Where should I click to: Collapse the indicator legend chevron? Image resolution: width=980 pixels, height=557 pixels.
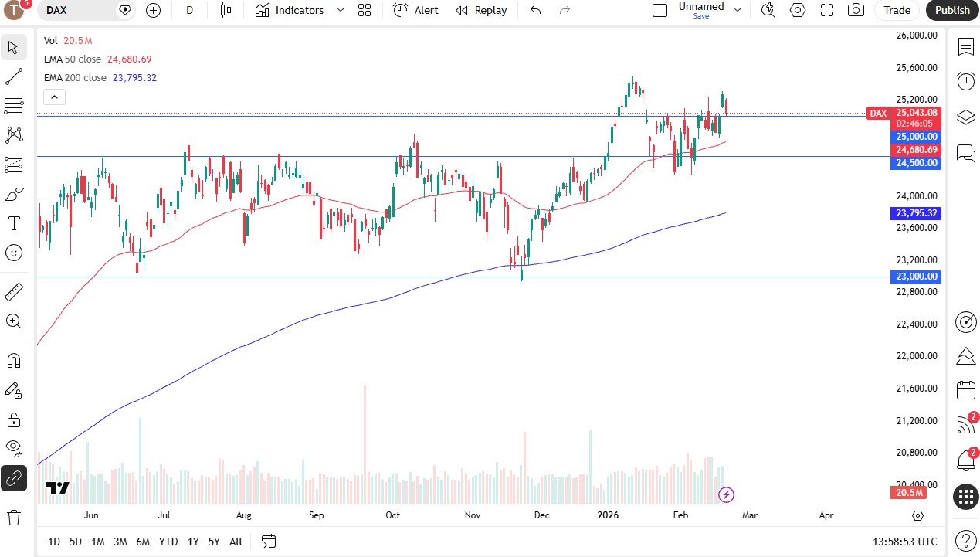click(x=54, y=97)
